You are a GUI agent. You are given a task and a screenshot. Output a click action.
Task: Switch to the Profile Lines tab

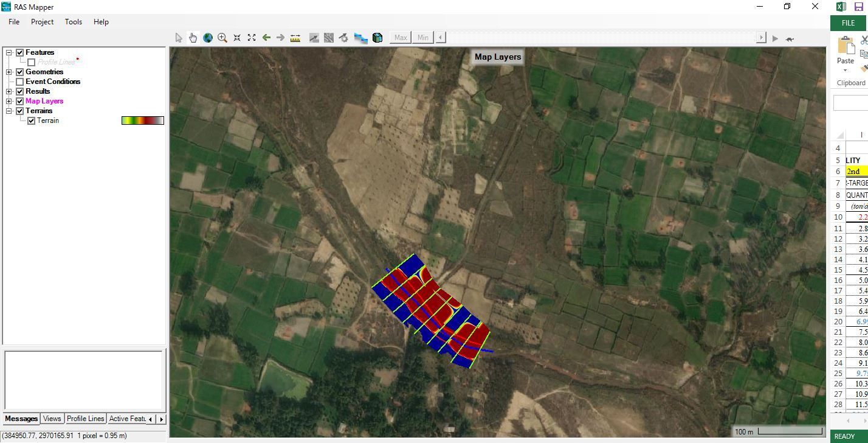pos(85,419)
